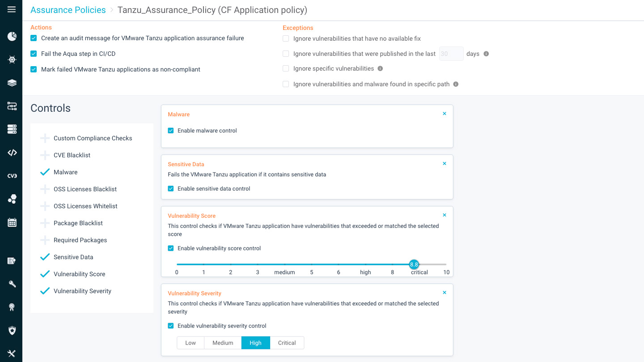The width and height of the screenshot is (644, 362).
Task: Toggle Enable vulnerability score control checkbox
Action: pos(171,248)
